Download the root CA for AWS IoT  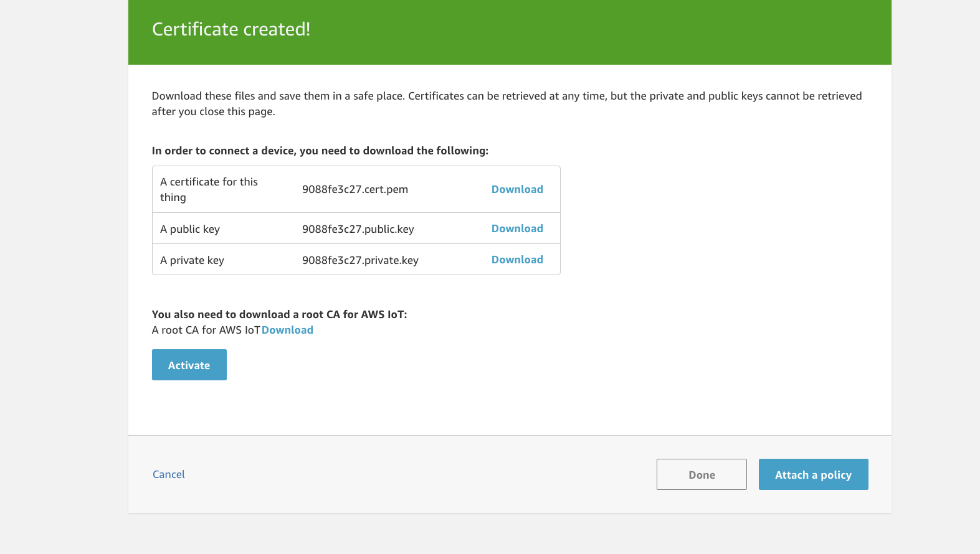(287, 330)
